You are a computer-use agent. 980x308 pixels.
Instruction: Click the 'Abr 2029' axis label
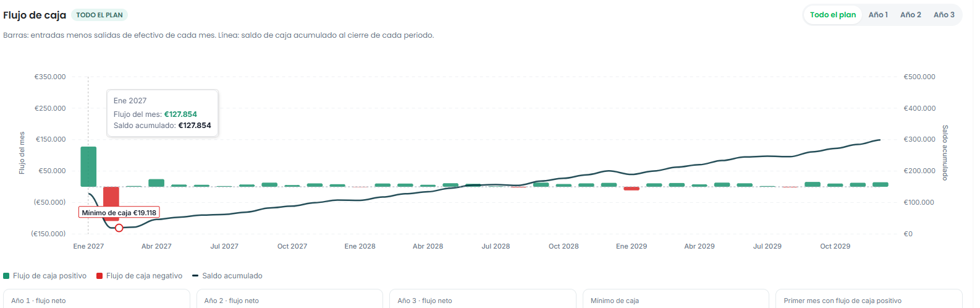pos(699,246)
